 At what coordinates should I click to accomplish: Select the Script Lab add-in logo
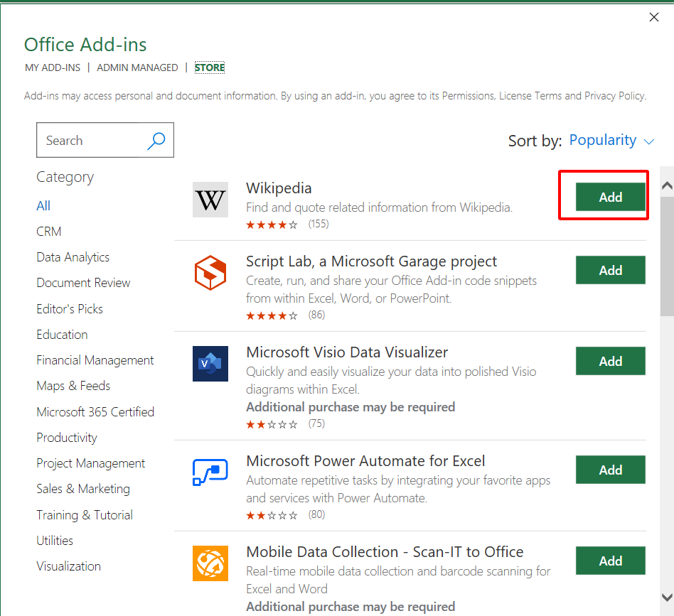(x=210, y=272)
